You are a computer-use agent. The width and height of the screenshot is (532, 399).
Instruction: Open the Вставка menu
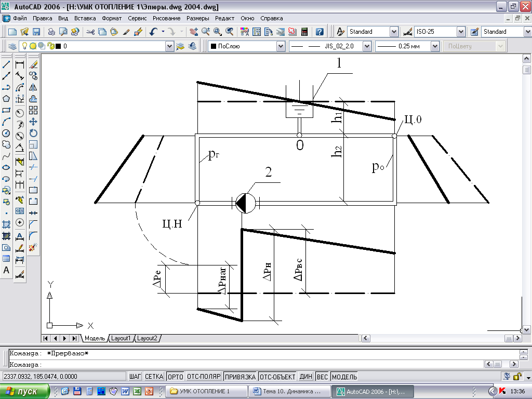click(85, 18)
